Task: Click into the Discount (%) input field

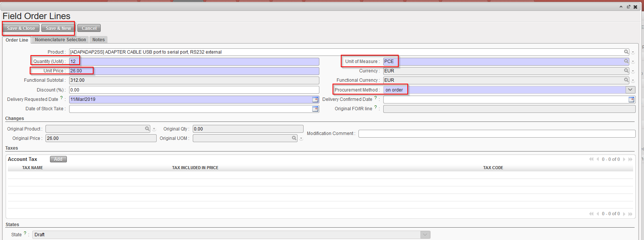Action: pyautogui.click(x=194, y=90)
